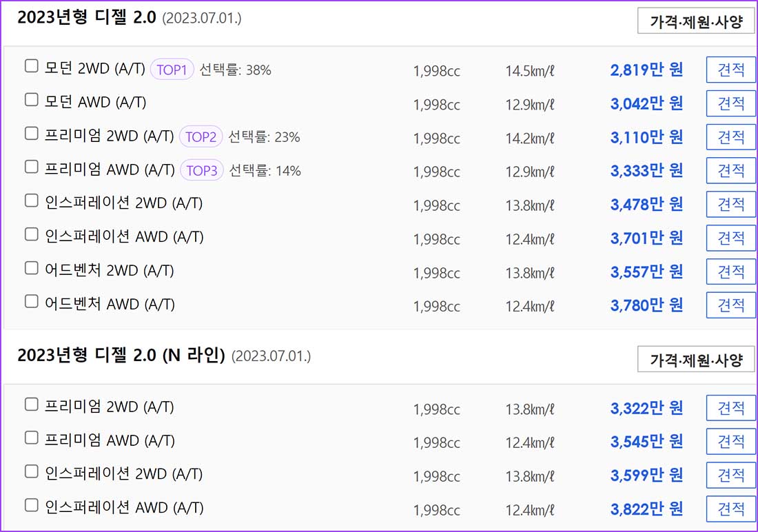Click the 선택률: 38% text

(236, 70)
